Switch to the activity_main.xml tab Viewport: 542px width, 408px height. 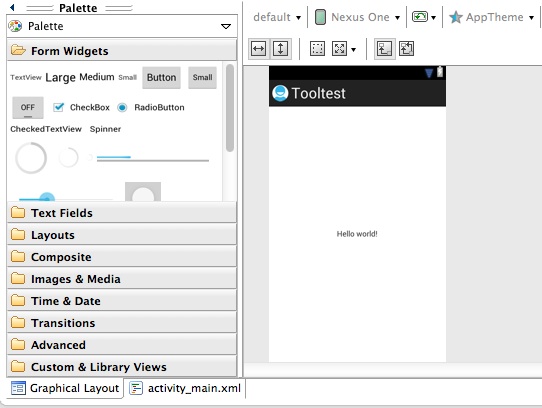pyautogui.click(x=185, y=388)
